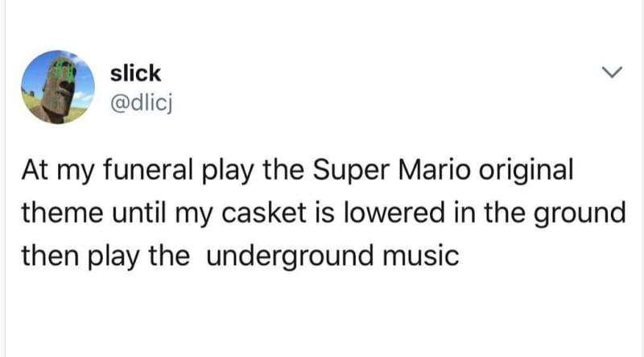Click the word "play" in the first line
Screen dimensions: 644x357
pos(227,170)
